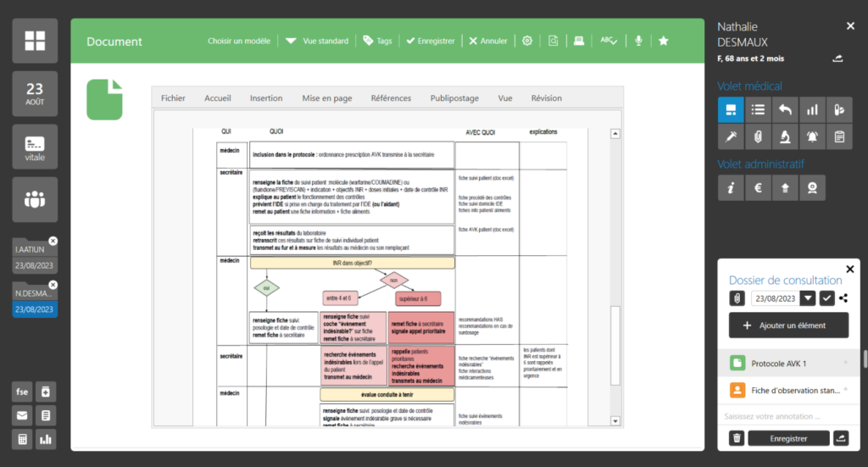Click the syringe vaccination icon
The image size is (868, 467).
[731, 136]
